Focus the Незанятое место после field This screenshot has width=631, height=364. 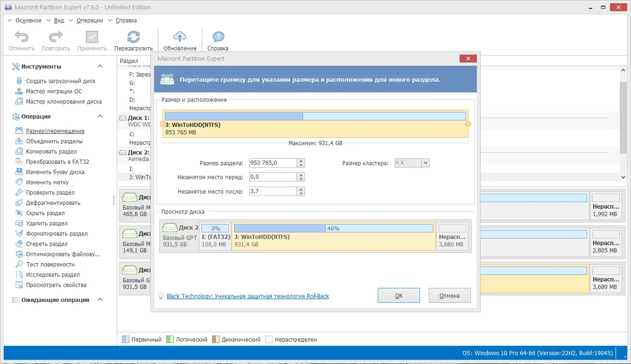tap(273, 191)
